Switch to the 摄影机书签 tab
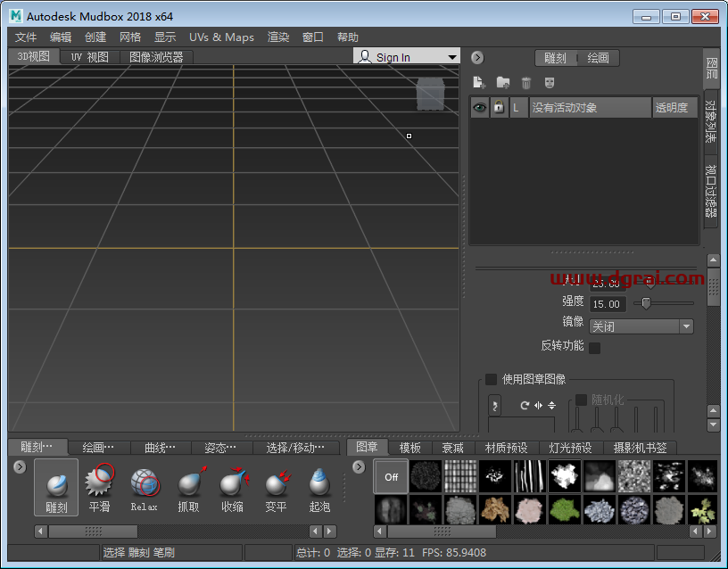Image resolution: width=728 pixels, height=569 pixels. 641,448
